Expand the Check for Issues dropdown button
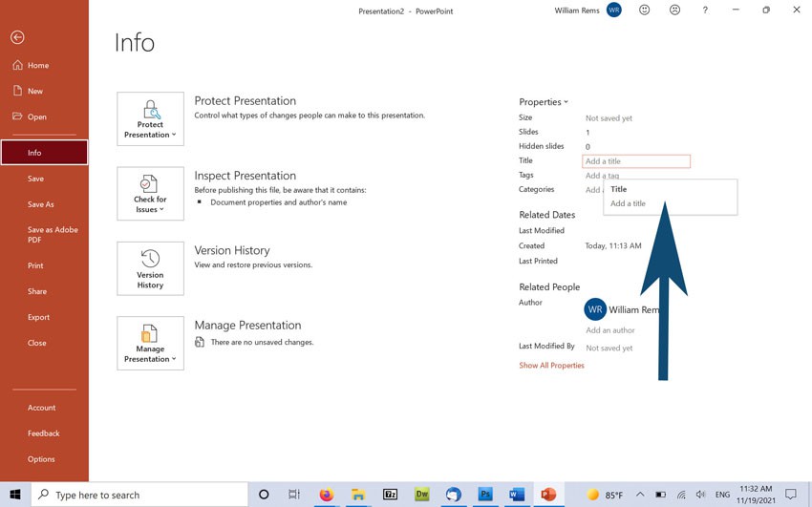The width and height of the screenshot is (812, 507). pos(150,194)
